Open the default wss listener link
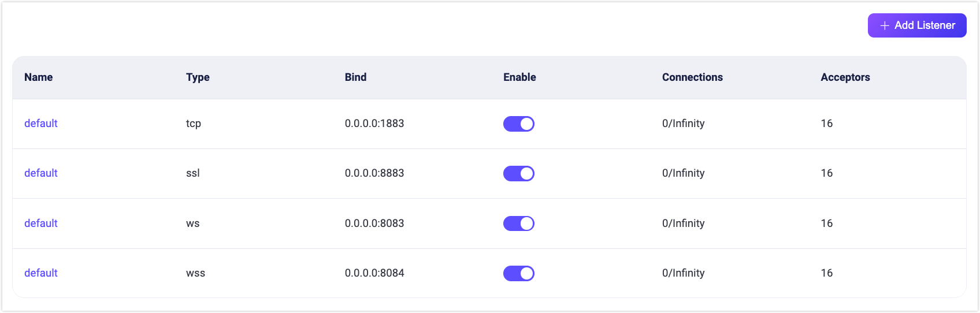 pos(41,273)
